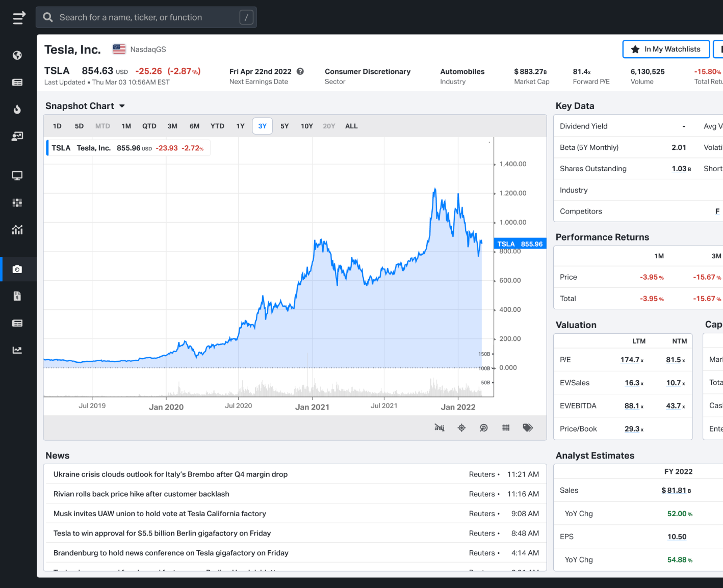Toggle the price tag labels icon
Image resolution: width=723 pixels, height=588 pixels.
[528, 427]
